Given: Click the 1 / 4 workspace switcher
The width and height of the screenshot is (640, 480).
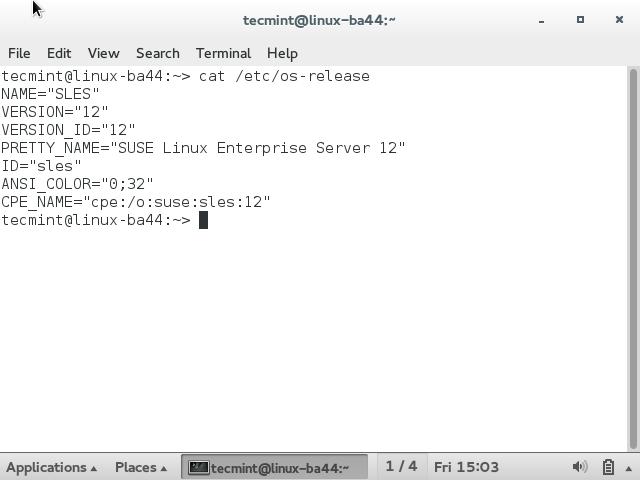Looking at the screenshot, I should tap(401, 467).
